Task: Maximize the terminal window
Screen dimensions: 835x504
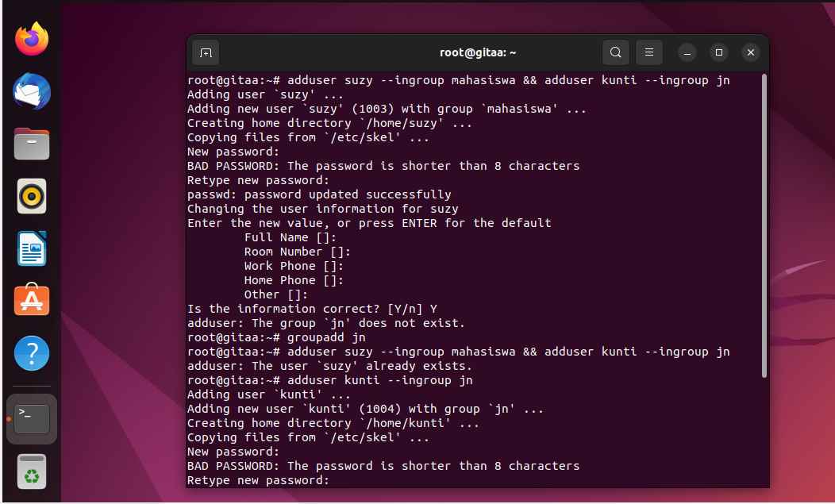Action: point(719,52)
